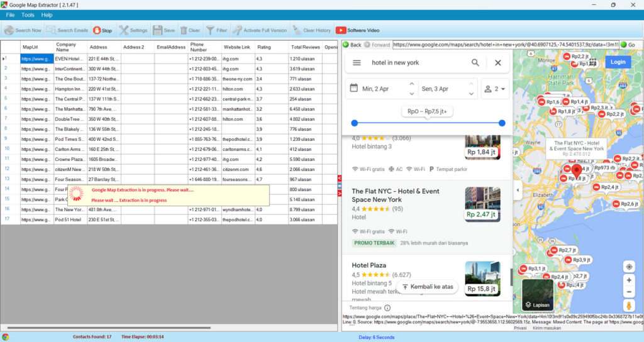Click the browser Forward button
Image resolution: width=644 pixels, height=342 pixels.
point(377,45)
